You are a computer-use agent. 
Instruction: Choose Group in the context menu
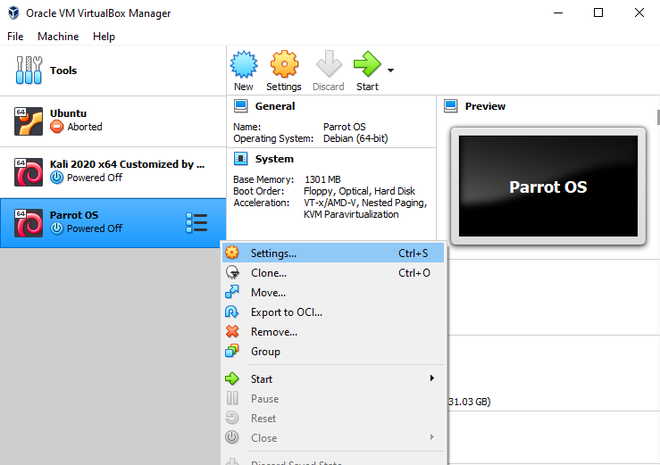[x=333, y=351]
